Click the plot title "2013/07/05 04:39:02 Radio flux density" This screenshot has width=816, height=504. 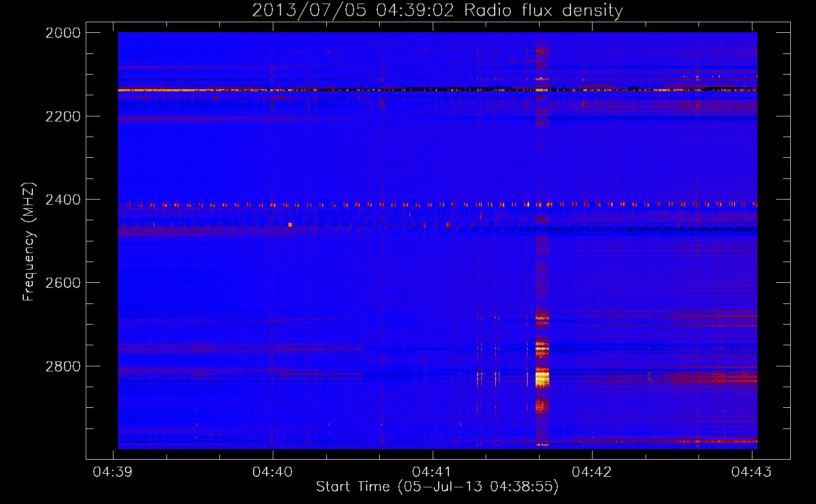tap(437, 10)
